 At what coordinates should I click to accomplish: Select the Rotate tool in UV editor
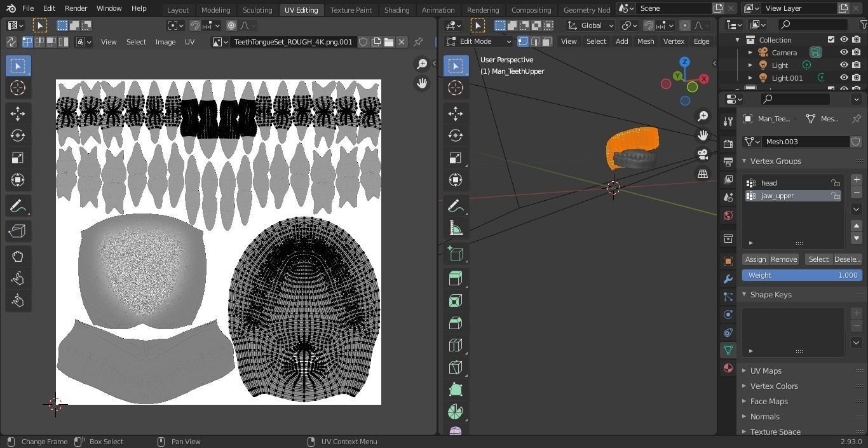tap(18, 135)
